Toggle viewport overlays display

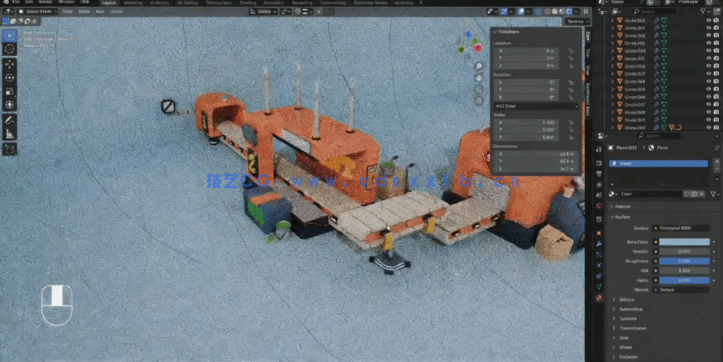[521, 11]
